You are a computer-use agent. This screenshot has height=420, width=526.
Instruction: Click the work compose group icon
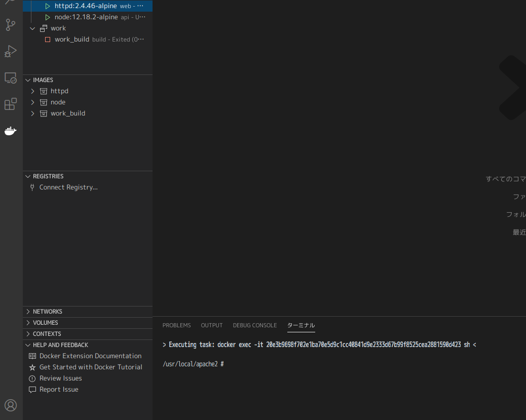[44, 28]
